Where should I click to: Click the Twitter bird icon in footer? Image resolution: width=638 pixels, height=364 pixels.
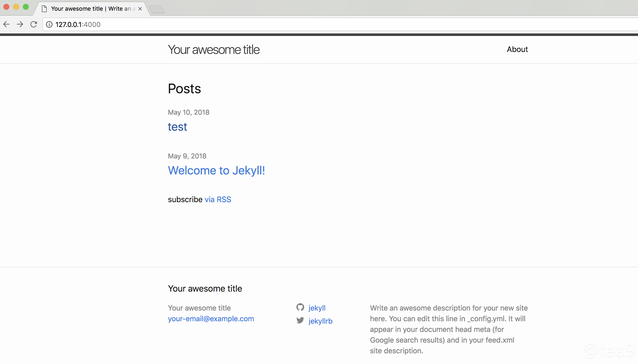click(300, 320)
